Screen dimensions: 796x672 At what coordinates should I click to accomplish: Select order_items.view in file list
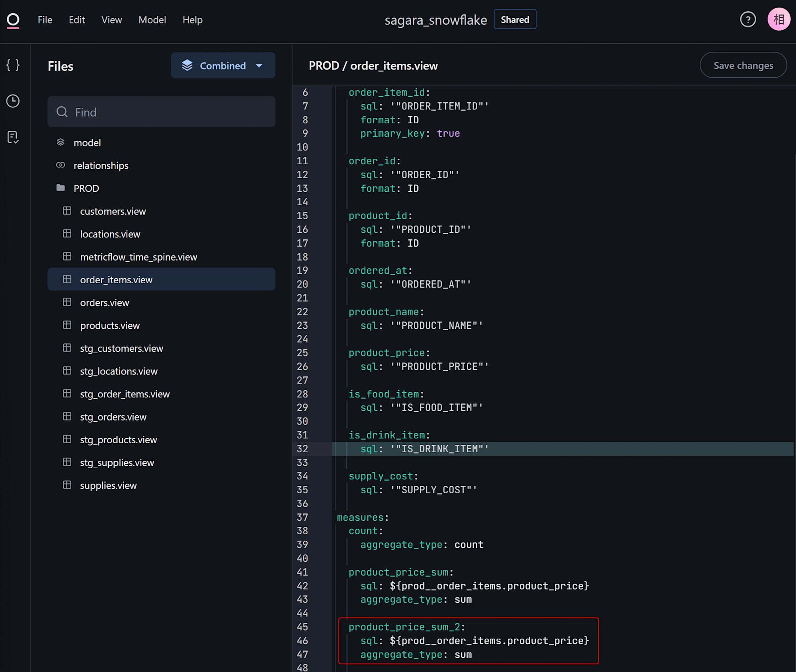[x=162, y=279]
